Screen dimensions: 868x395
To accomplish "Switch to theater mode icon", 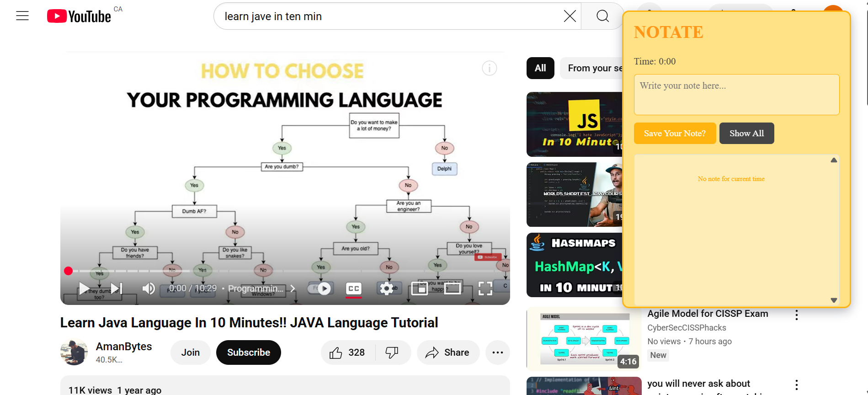I will tap(452, 288).
